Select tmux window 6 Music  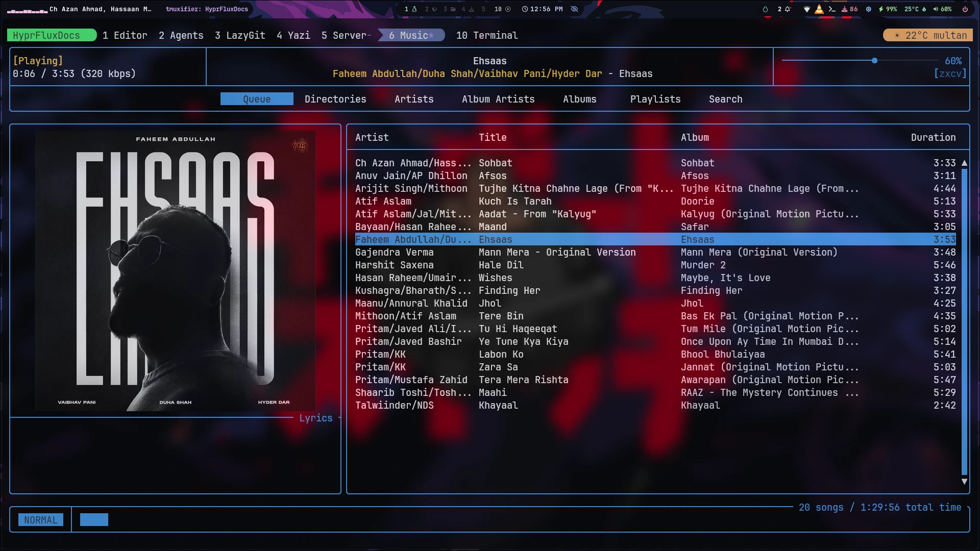pyautogui.click(x=411, y=35)
